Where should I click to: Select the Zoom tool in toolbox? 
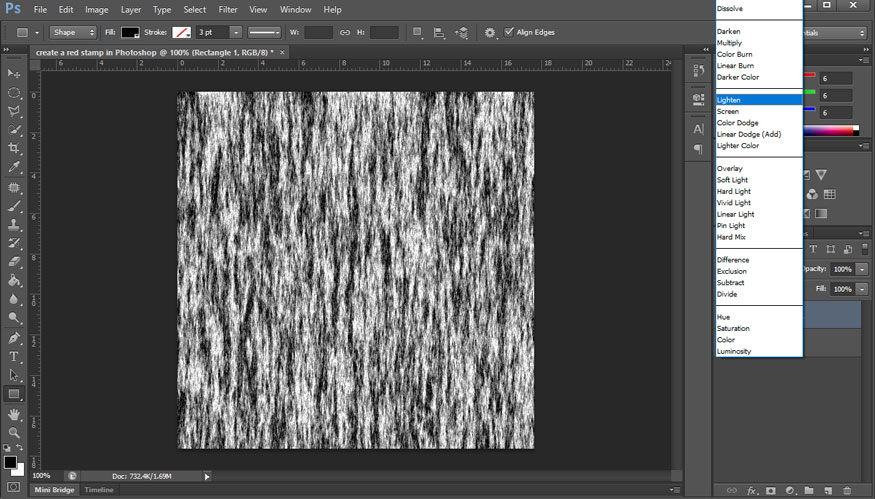14,432
